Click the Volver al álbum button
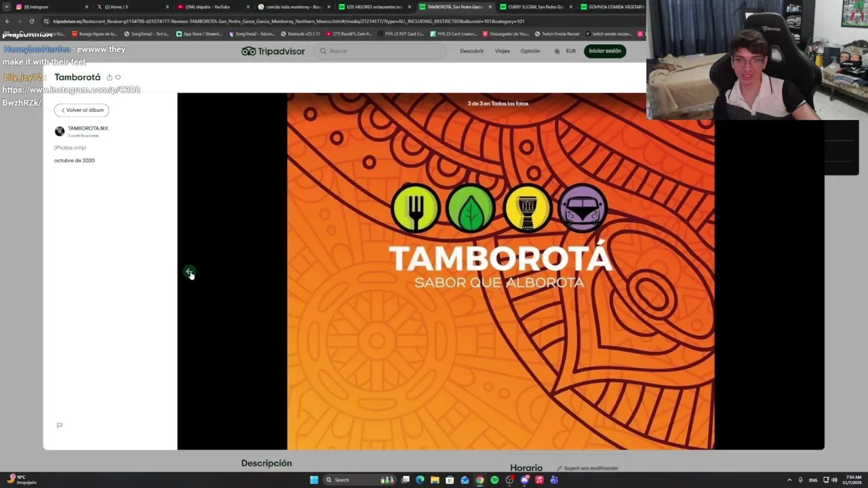The height and width of the screenshot is (488, 868). pyautogui.click(x=81, y=110)
